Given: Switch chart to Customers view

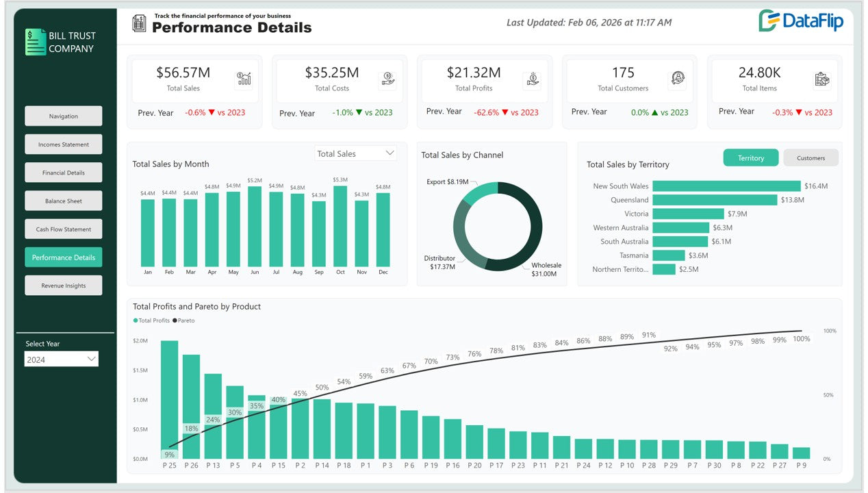Looking at the screenshot, I should coord(810,158).
